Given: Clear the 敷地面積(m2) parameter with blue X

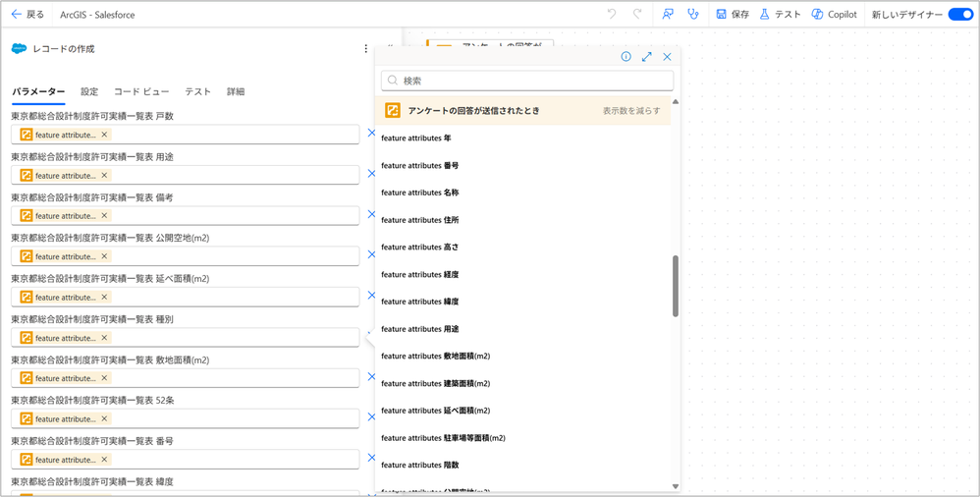Looking at the screenshot, I should click(370, 377).
